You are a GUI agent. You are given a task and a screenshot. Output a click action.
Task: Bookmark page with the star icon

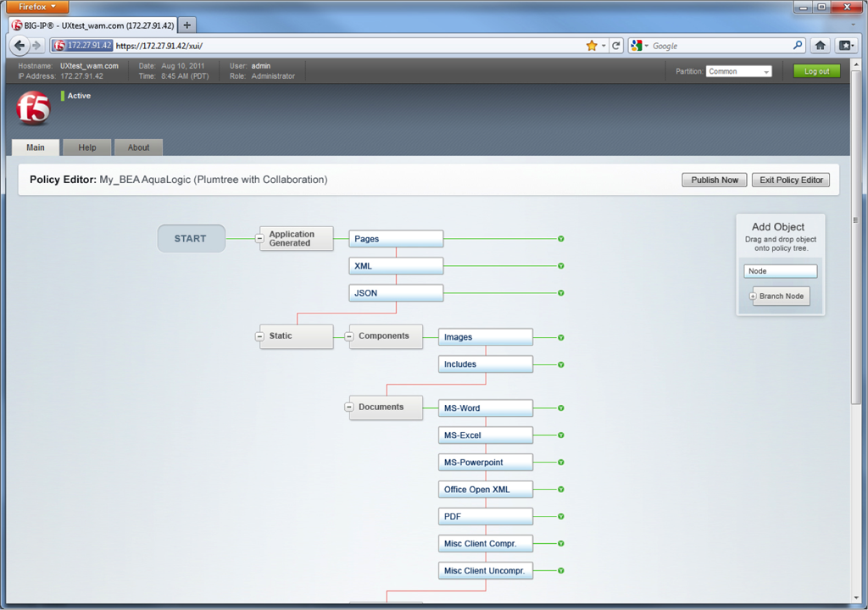pos(592,46)
